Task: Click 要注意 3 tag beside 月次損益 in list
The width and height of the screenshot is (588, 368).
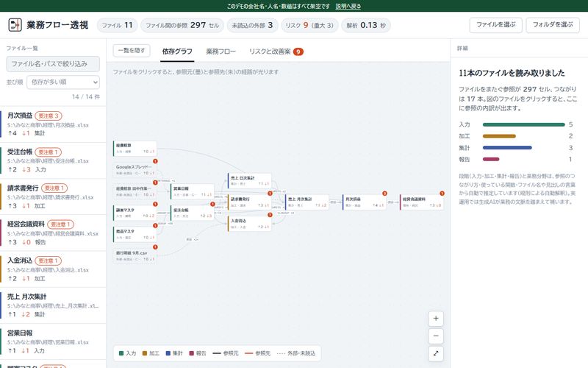Action: click(x=49, y=116)
